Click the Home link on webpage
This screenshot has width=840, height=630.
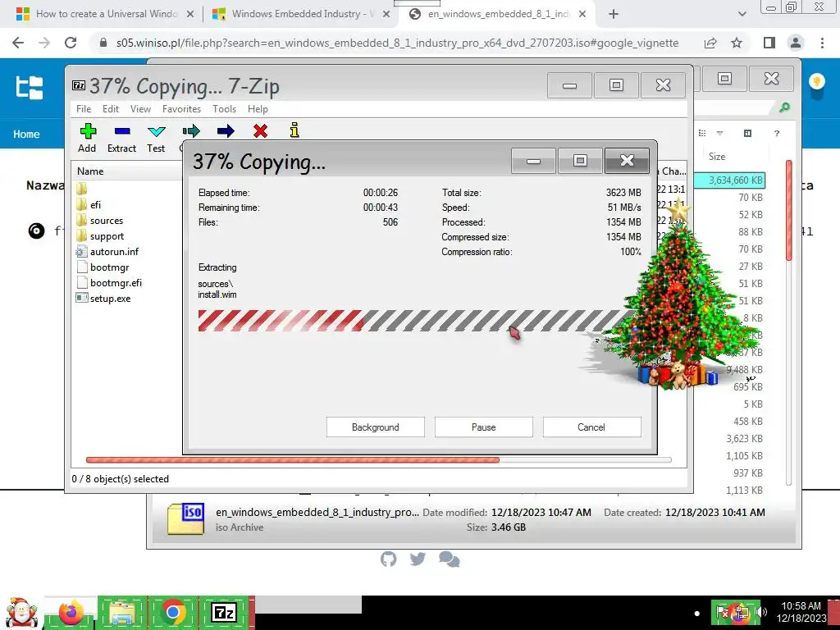[x=26, y=134]
